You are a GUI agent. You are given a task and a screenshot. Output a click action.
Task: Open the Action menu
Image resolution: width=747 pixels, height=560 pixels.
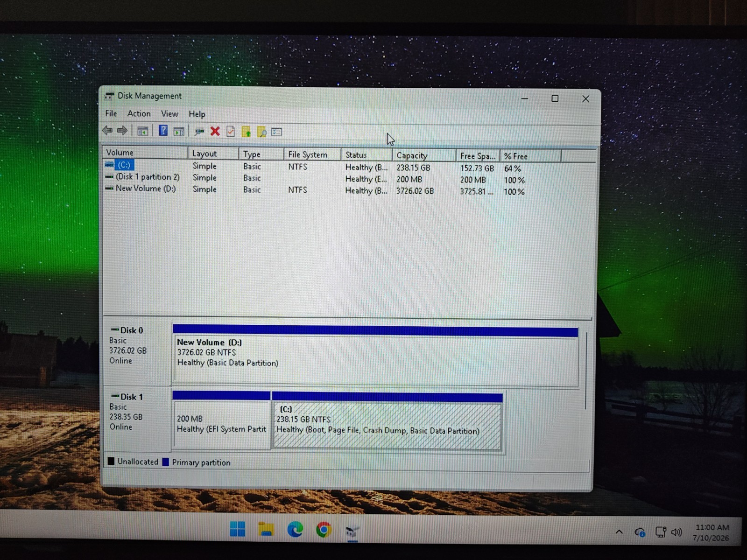click(139, 113)
